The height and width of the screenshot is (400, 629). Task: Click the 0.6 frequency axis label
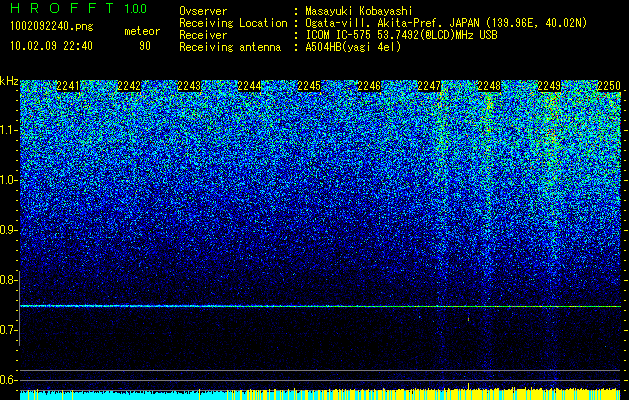(x=8, y=380)
